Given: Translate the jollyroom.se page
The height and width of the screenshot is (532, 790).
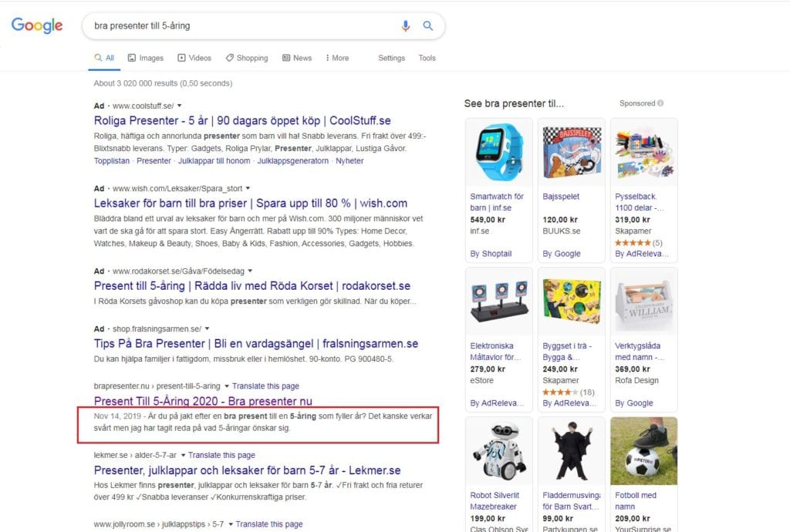Looking at the screenshot, I should [x=269, y=524].
